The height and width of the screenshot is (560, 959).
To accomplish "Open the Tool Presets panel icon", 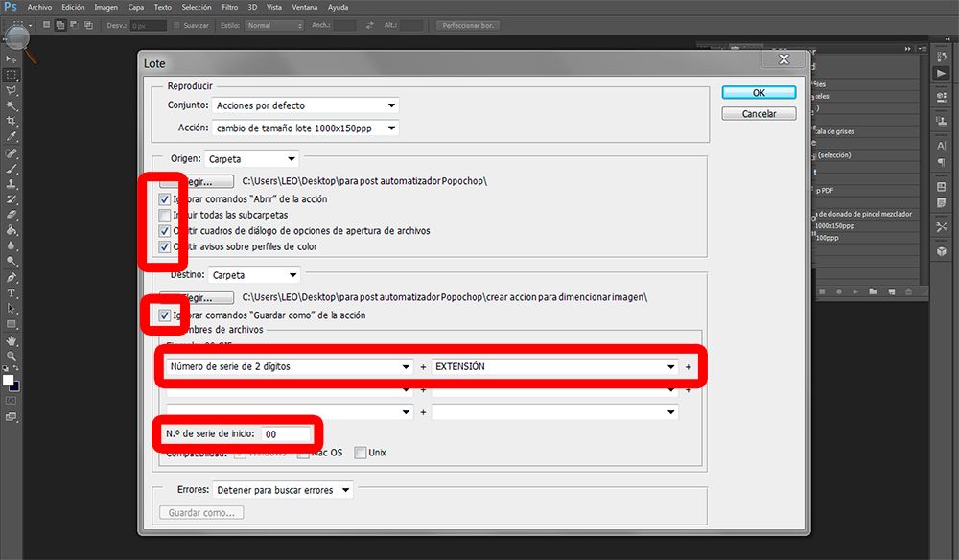I will click(x=942, y=227).
